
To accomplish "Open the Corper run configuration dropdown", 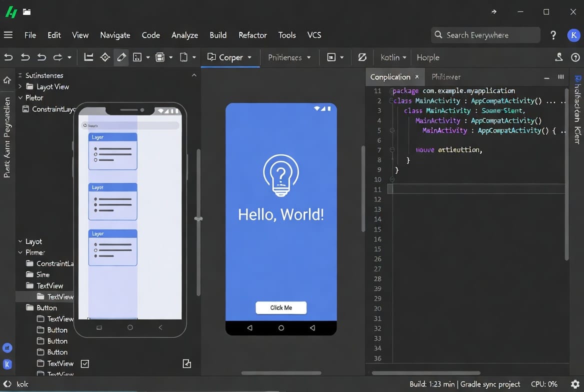I will (x=230, y=57).
